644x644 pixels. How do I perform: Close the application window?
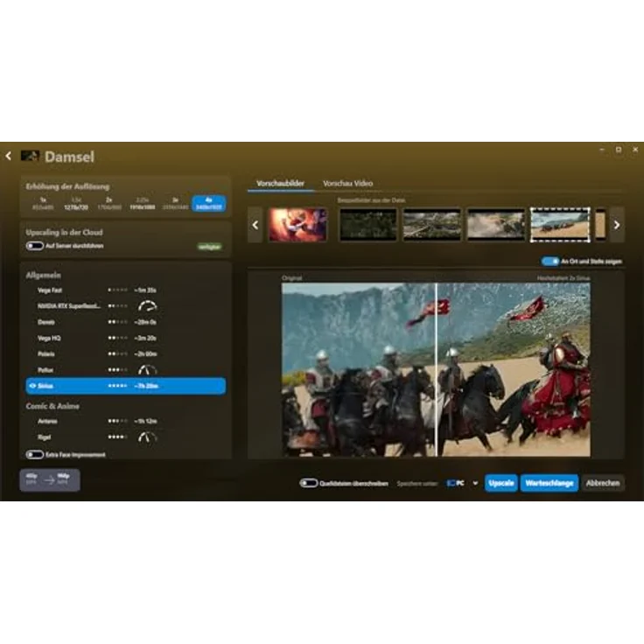pyautogui.click(x=635, y=150)
